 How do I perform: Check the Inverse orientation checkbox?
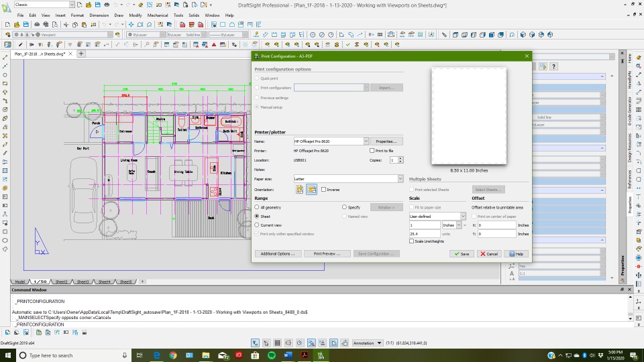(323, 190)
